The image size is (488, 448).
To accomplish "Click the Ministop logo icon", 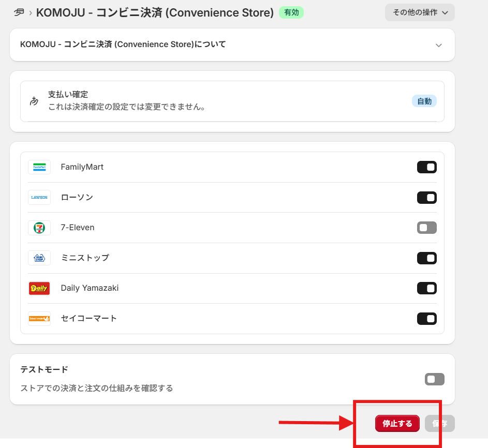I will 39,258.
